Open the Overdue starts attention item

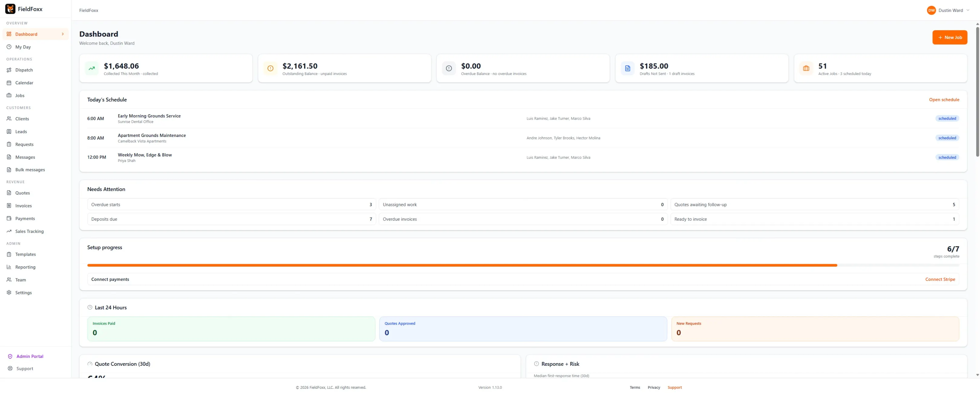231,204
